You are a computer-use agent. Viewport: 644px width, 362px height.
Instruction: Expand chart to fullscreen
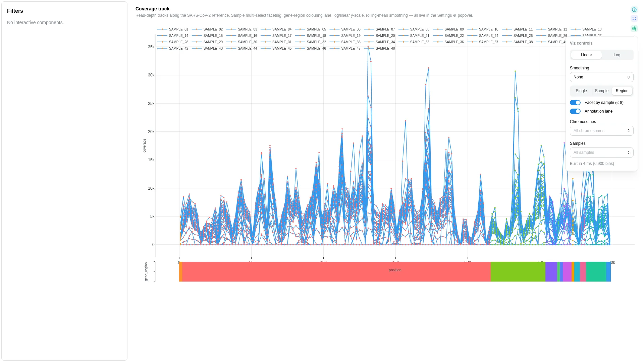[x=634, y=18]
